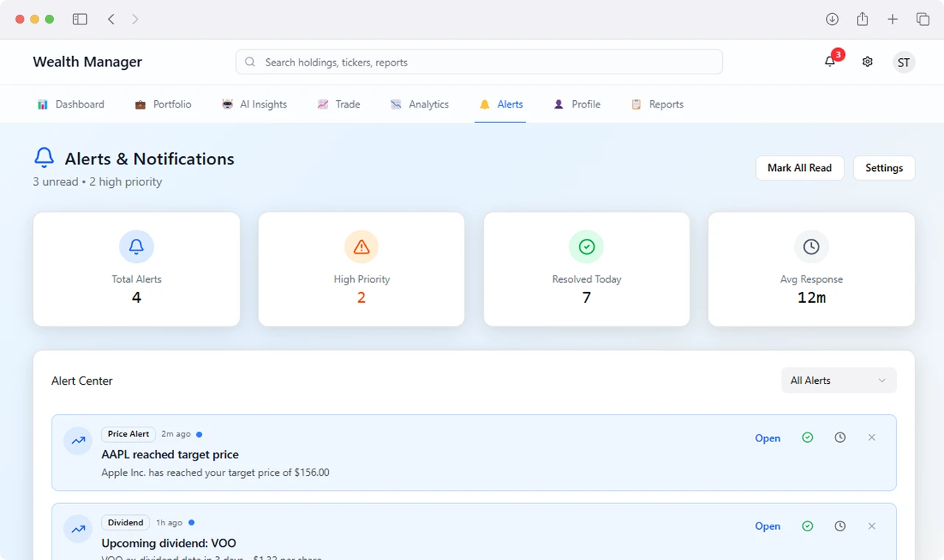Screen dimensions: 944x560
Task: Click the '2m ago' timestamp
Action: coord(176,434)
